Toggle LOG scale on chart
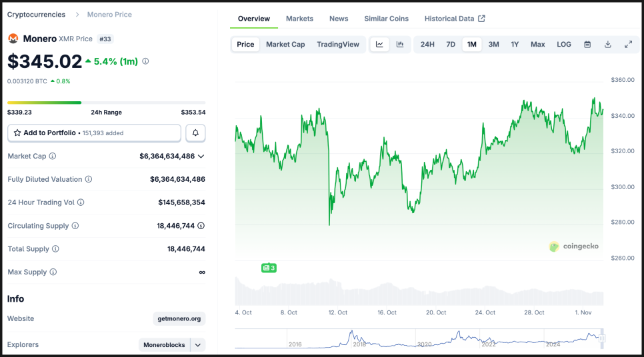Screen dimensions: 644x357 pos(564,45)
